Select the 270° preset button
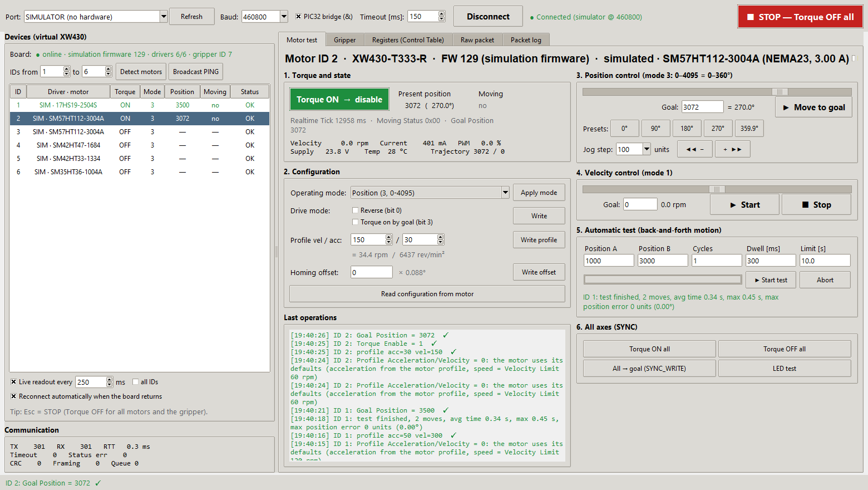 [x=718, y=129]
